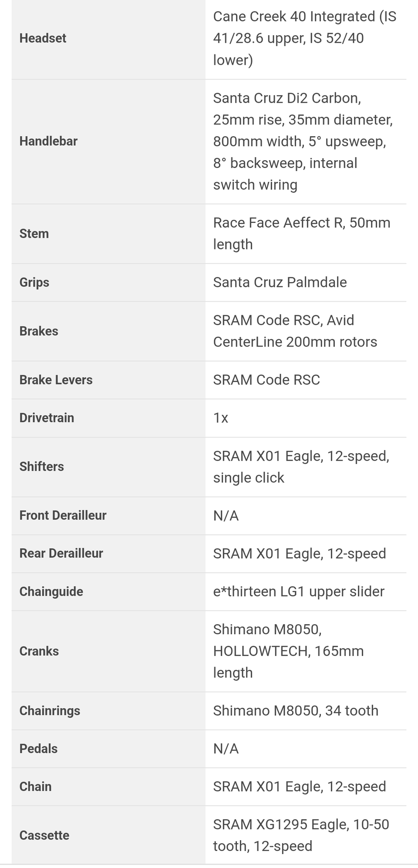
Task: Select the Chain SRAM X01 Eagle value
Action: click(300, 786)
